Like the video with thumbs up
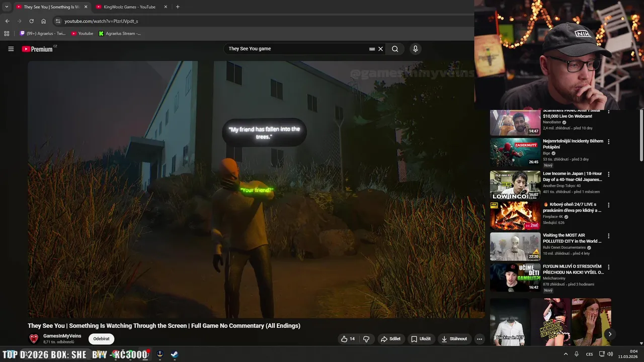Image resolution: width=644 pixels, height=362 pixels. pos(348,339)
